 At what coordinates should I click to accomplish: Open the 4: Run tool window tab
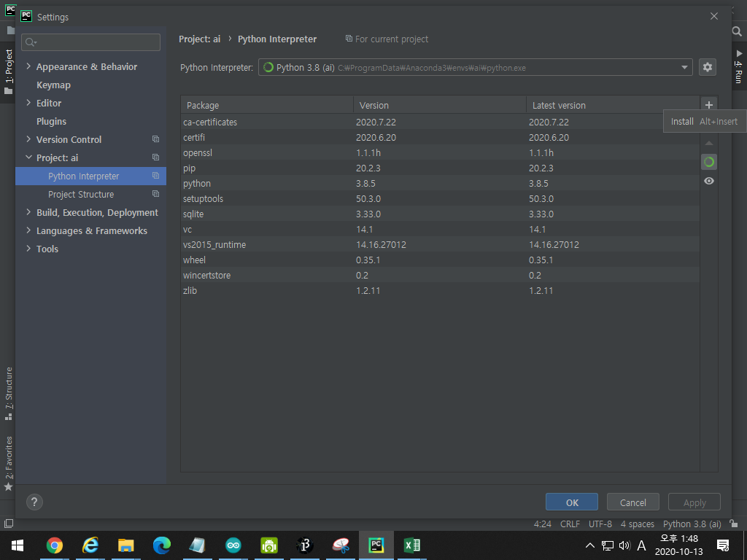coord(738,66)
